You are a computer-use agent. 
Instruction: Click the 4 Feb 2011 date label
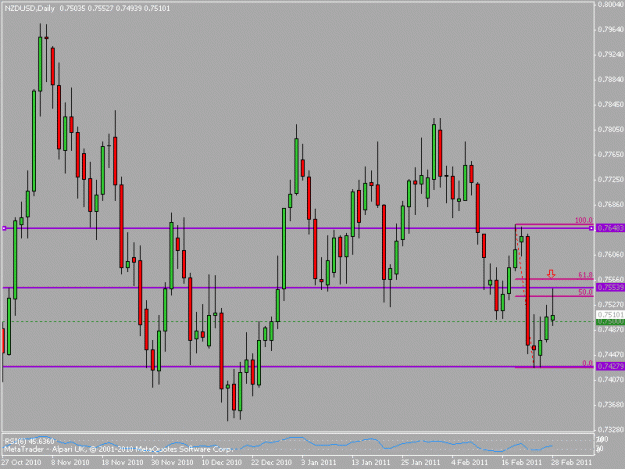(469, 463)
